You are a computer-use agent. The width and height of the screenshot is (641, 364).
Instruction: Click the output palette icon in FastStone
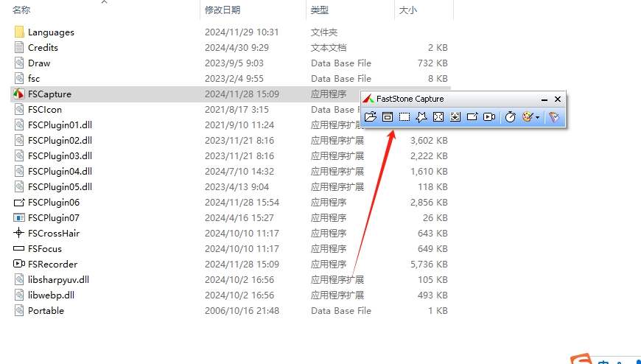528,117
